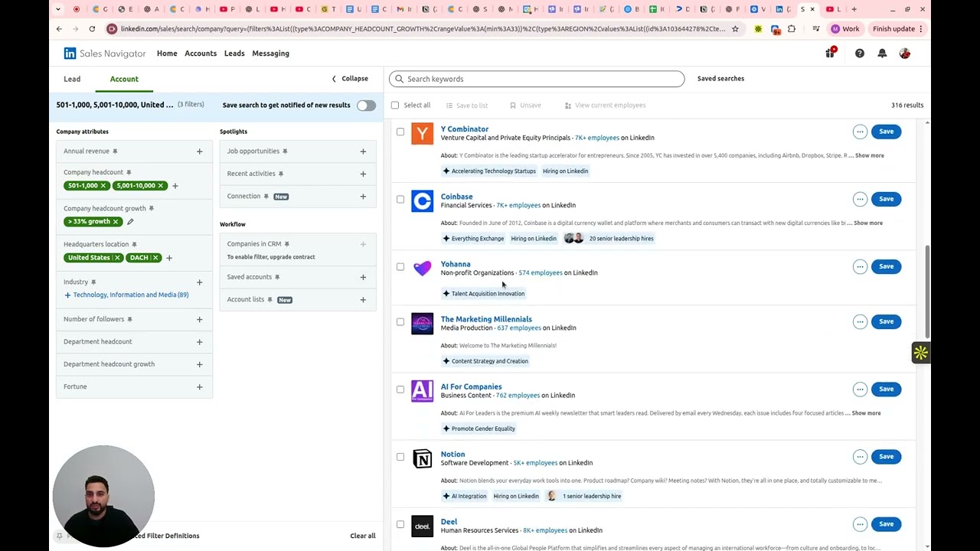Screen dimensions: 980x551
Task: Expand the Account lists filter
Action: (x=363, y=300)
